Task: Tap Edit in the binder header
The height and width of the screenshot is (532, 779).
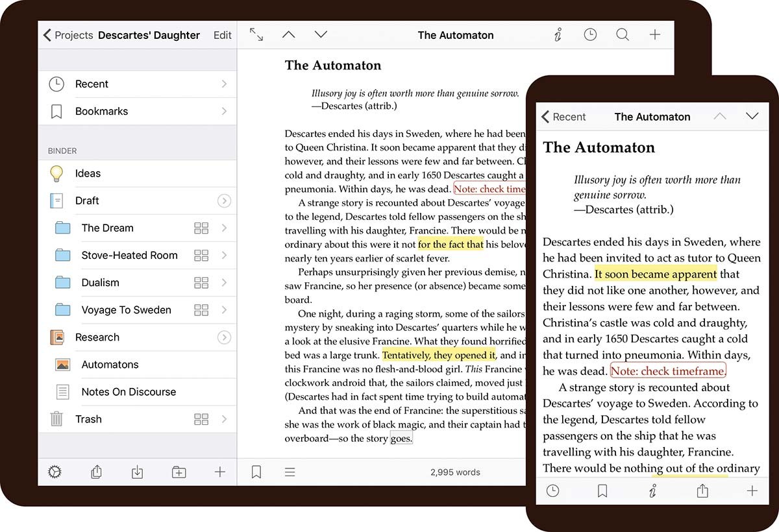Action: pyautogui.click(x=222, y=35)
